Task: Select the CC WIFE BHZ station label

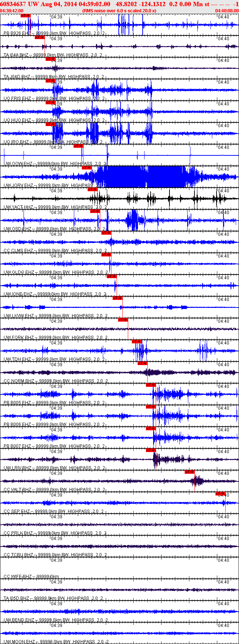Action: (18, 577)
